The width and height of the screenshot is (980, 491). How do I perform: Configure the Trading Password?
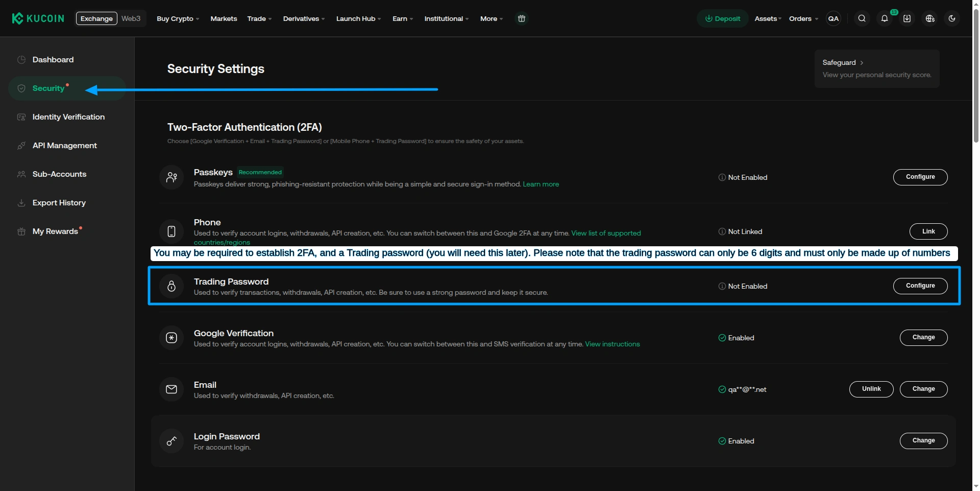pos(920,286)
